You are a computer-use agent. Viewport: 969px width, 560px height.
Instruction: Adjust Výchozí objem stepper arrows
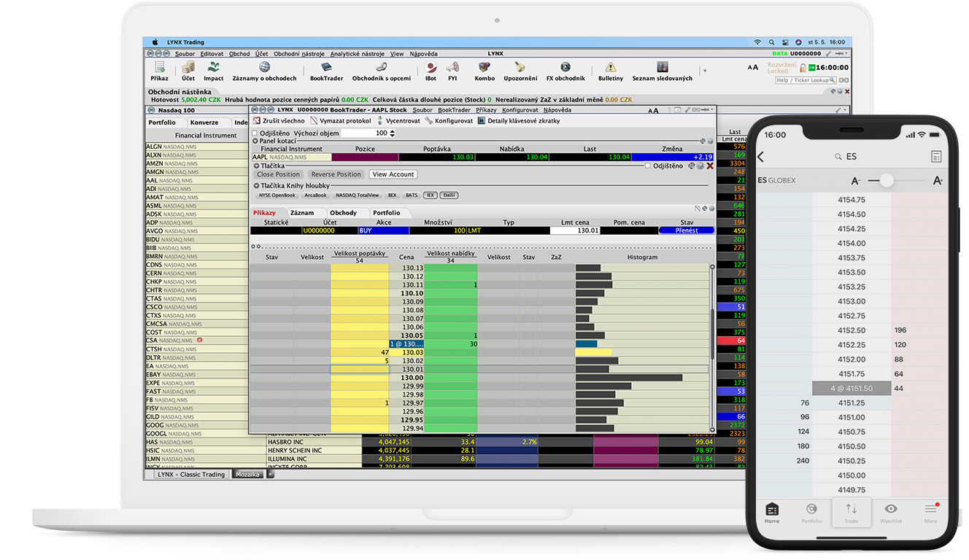point(393,133)
